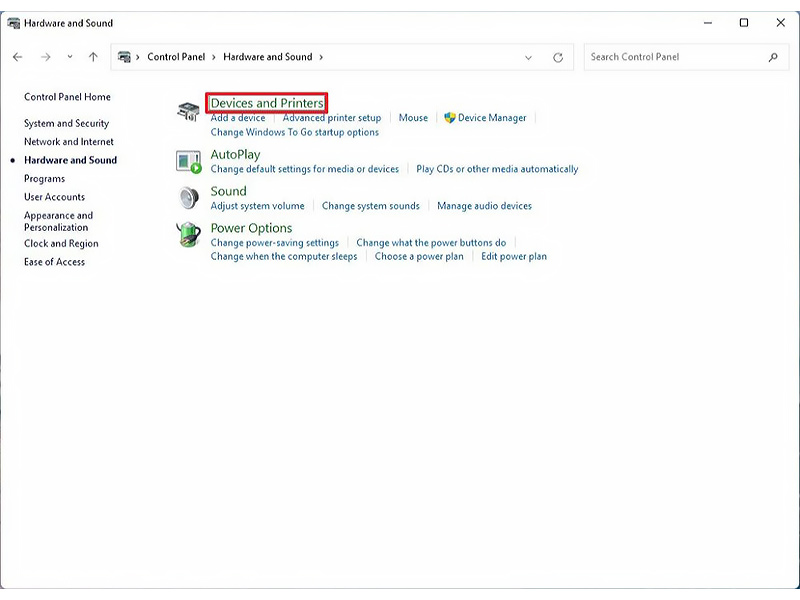Click Play CDs or other media automatically
Viewport: 800px width, 600px height.
[x=497, y=169]
